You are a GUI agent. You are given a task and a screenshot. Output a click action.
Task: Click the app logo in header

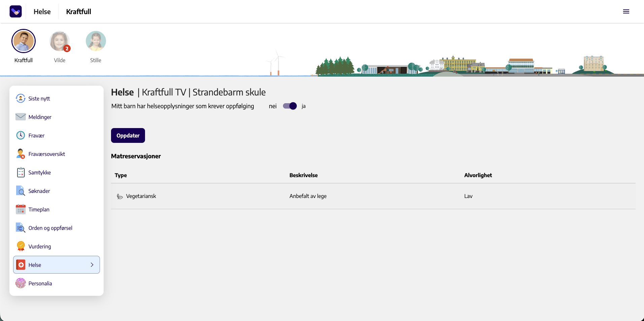click(16, 11)
